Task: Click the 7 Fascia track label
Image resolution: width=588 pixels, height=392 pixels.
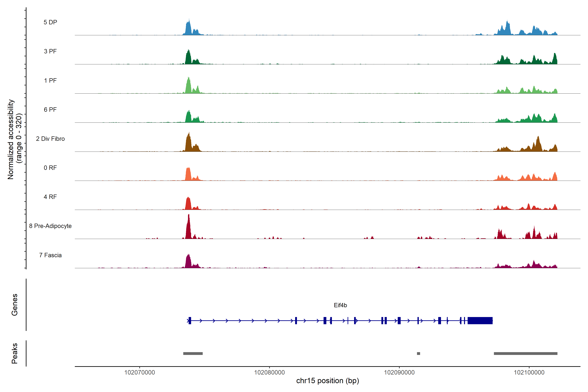Action: pyautogui.click(x=50, y=255)
